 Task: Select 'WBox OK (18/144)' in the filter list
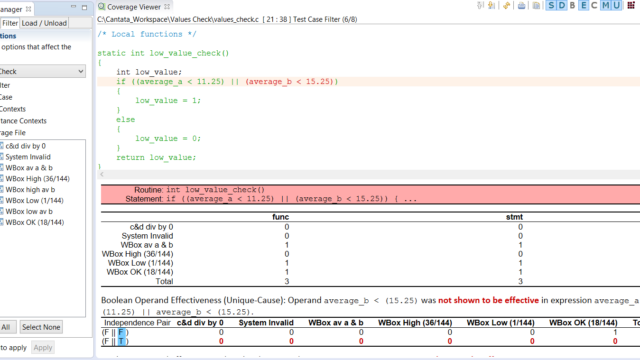click(x=34, y=222)
